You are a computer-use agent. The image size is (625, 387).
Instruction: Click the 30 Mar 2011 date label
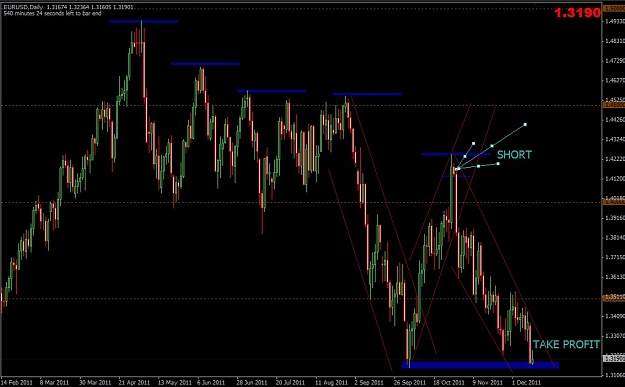pos(95,383)
